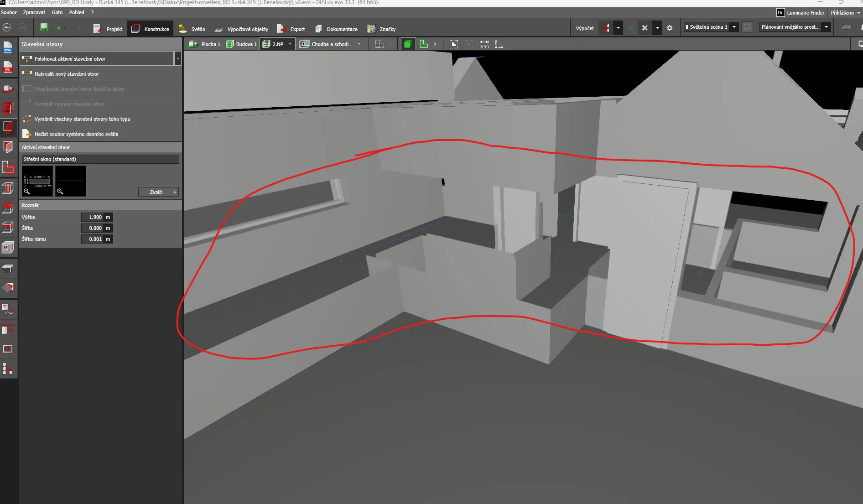Switch to the Projekt mode tab
This screenshot has width=863, height=504.
coord(108,29)
